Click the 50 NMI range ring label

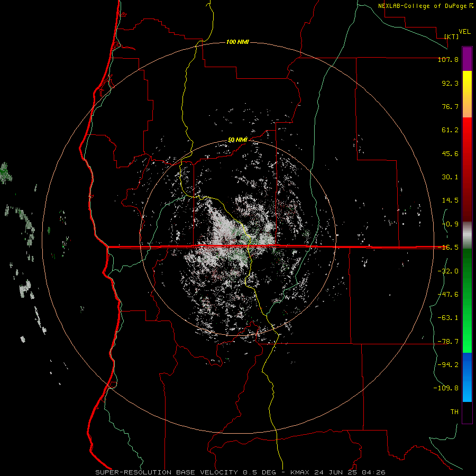tap(237, 140)
